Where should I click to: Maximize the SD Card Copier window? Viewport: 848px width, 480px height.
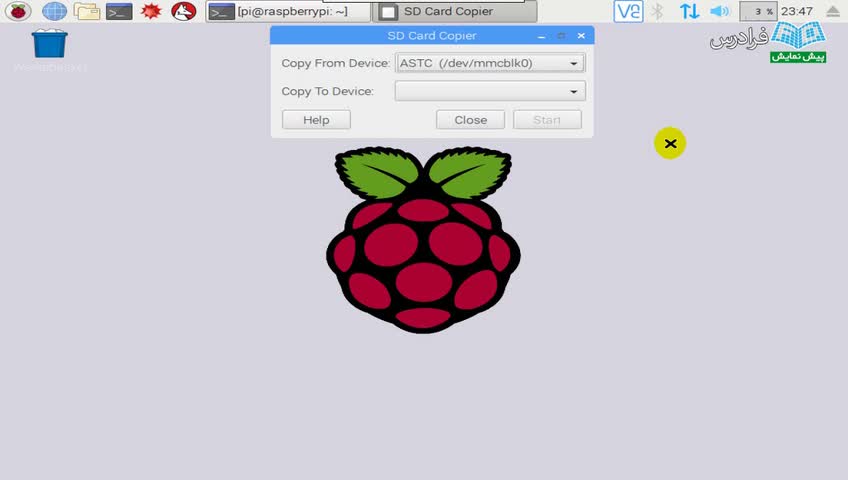click(561, 36)
